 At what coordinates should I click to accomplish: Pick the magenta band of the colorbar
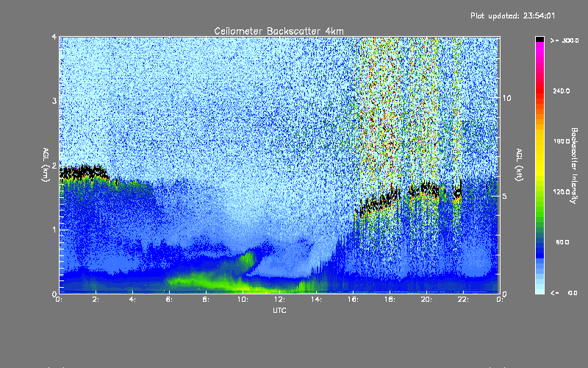(539, 47)
